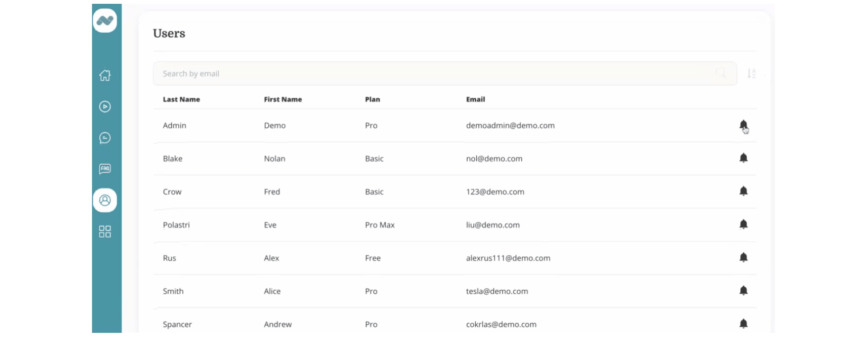Click the sort A-Z icon
Image resolution: width=868 pixels, height=339 pixels.
[x=751, y=74]
